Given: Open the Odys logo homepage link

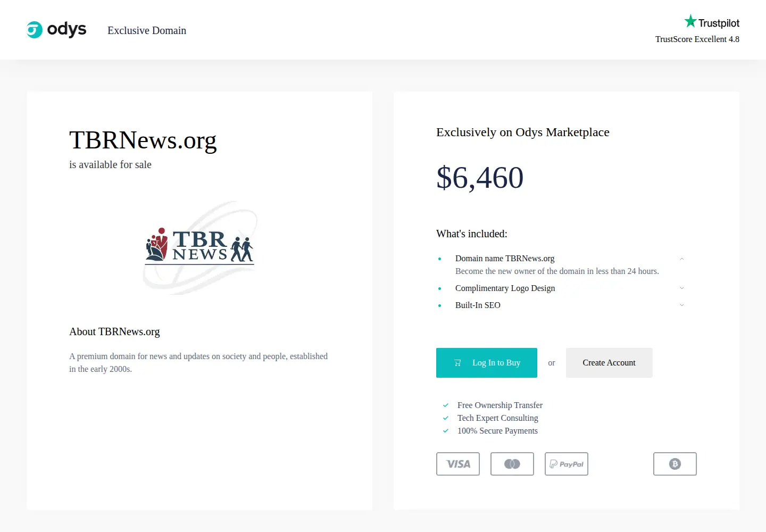Looking at the screenshot, I should (x=56, y=30).
